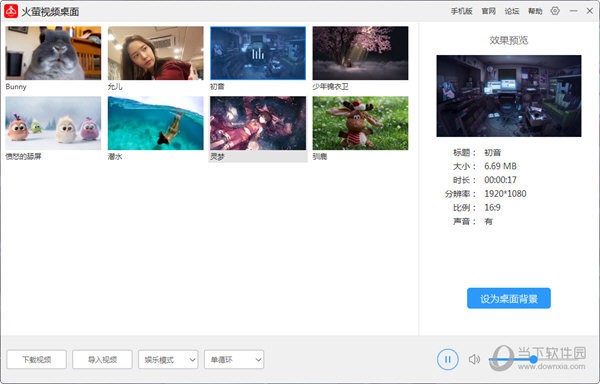Open the settings gear icon
Screen dimensions: 600x384
click(x=555, y=11)
